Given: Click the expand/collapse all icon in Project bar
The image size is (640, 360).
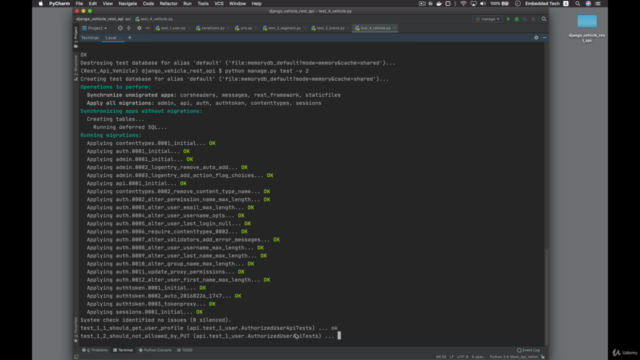Looking at the screenshot, I should (x=129, y=28).
